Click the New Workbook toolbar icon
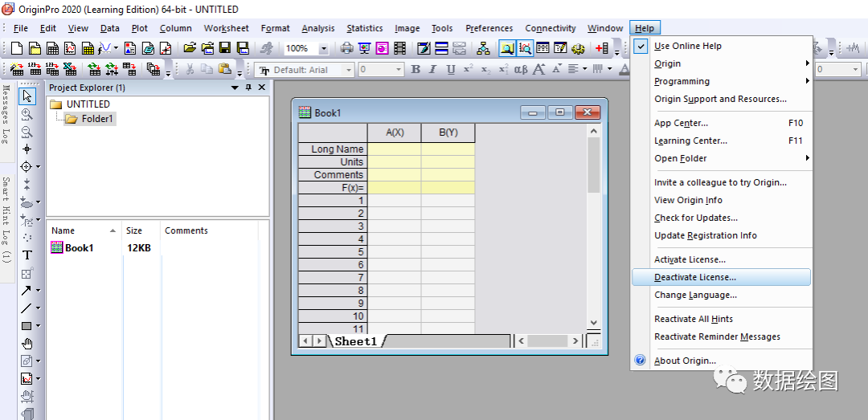Image resolution: width=868 pixels, height=420 pixels. [52, 49]
